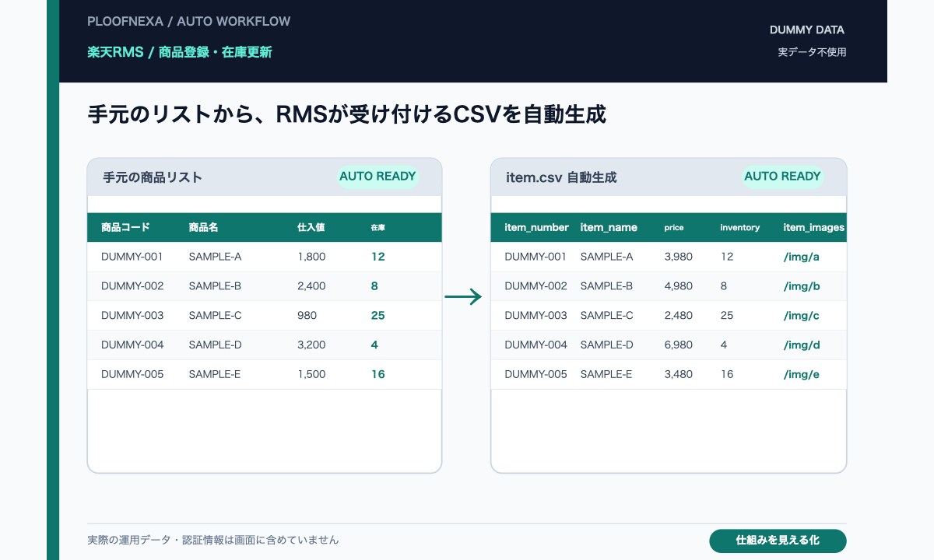Click bold stock value 16 in 商品リスト

(378, 374)
